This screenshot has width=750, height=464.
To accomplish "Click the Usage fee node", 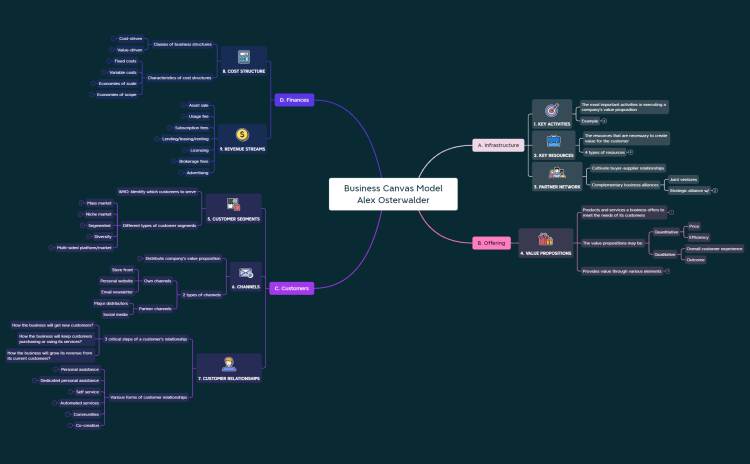I will (x=199, y=116).
